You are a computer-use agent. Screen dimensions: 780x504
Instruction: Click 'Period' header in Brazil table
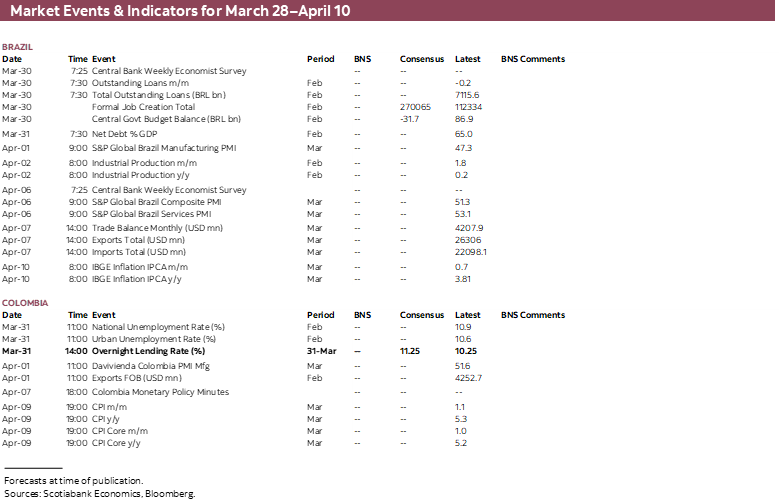pos(320,59)
